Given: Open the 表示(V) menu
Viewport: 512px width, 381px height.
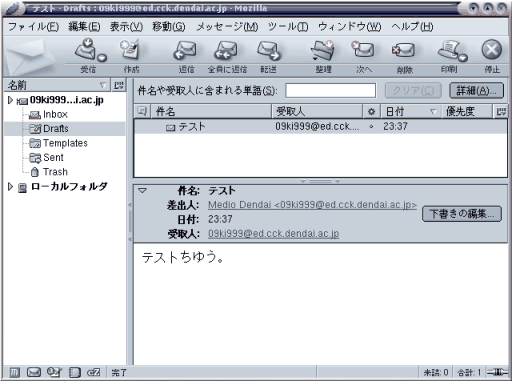Looking at the screenshot, I should point(126,26).
